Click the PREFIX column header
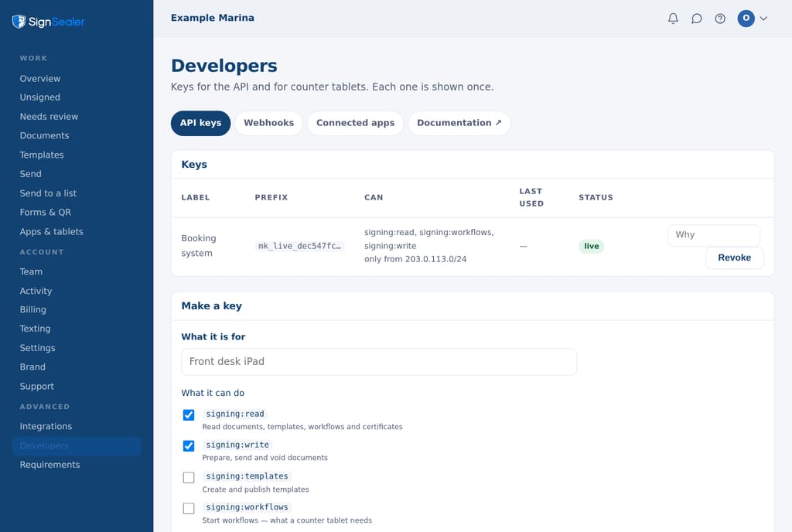Image resolution: width=792 pixels, height=532 pixels. [x=271, y=198]
